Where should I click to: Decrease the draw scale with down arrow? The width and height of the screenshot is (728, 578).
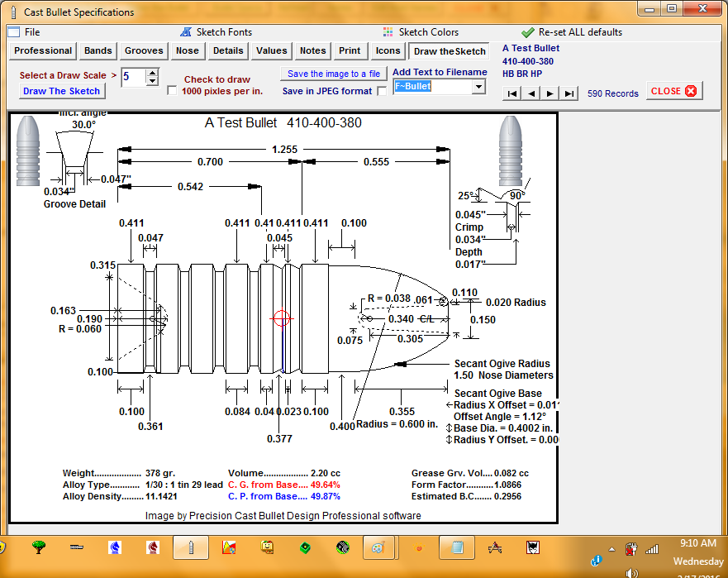pos(152,81)
